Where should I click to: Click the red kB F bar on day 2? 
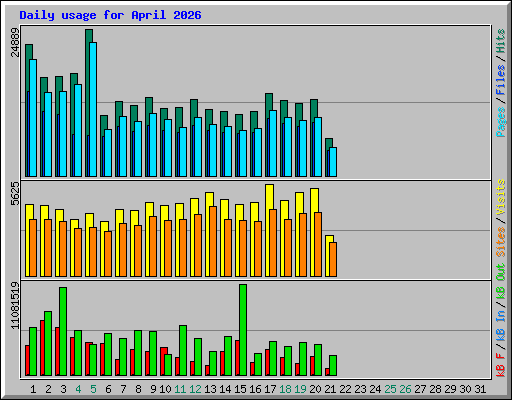point(42,348)
